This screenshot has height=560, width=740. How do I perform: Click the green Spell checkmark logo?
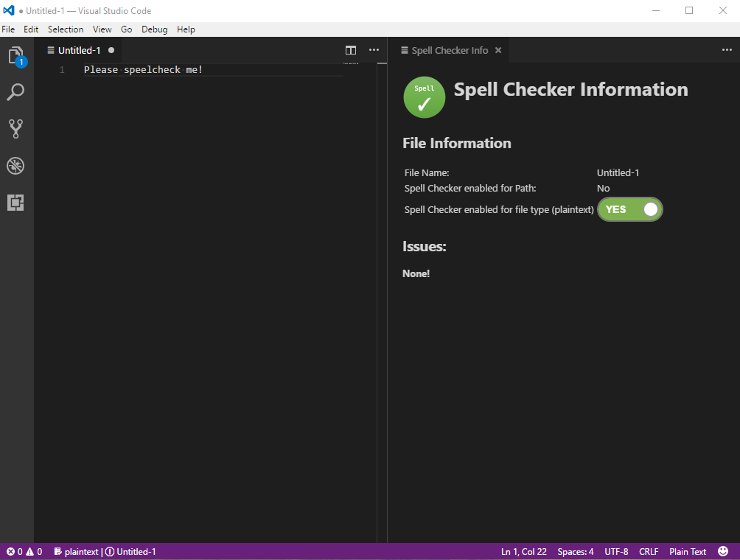coord(425,97)
